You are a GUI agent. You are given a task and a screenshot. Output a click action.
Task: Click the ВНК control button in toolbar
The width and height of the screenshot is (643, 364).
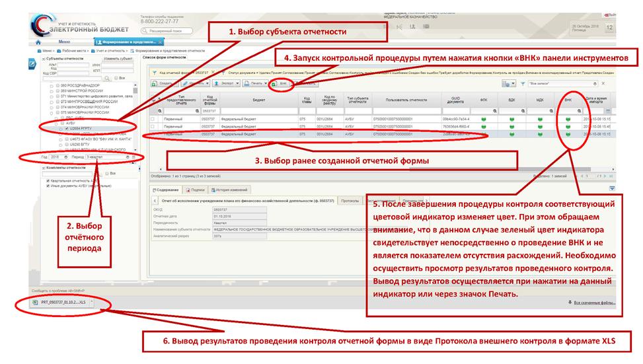(x=282, y=84)
